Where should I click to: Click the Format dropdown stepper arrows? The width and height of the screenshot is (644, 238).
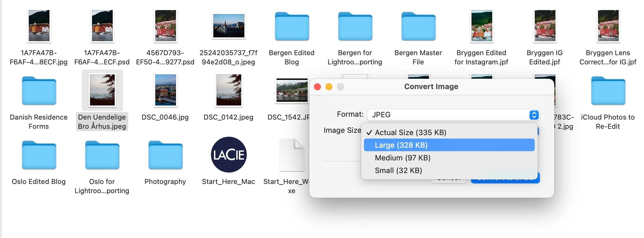click(534, 115)
